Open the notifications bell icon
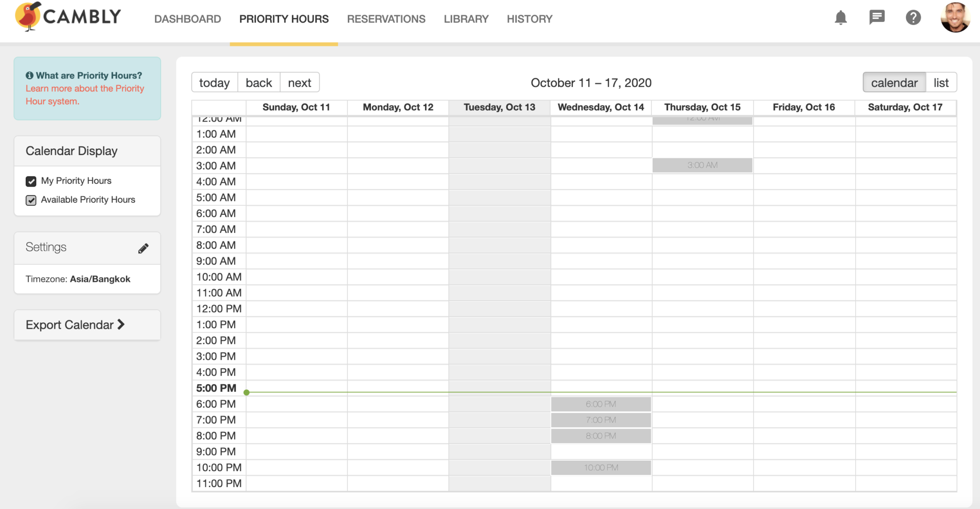The width and height of the screenshot is (980, 509). click(840, 18)
